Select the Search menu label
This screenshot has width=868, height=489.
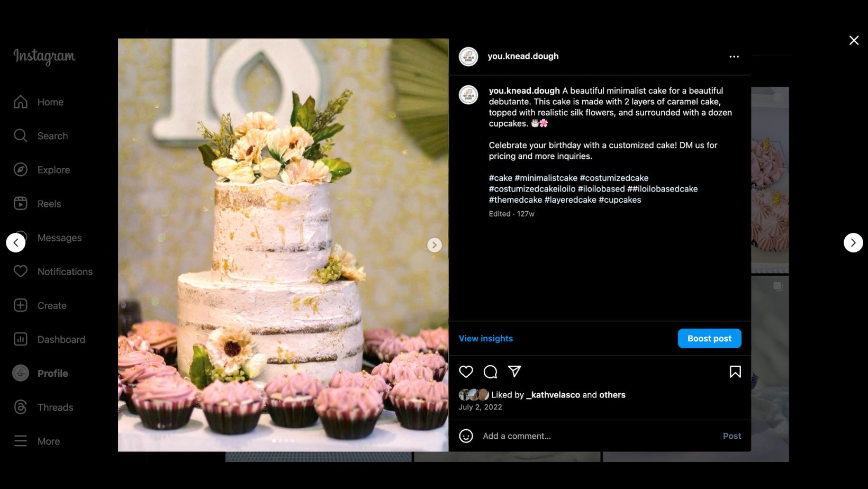52,136
